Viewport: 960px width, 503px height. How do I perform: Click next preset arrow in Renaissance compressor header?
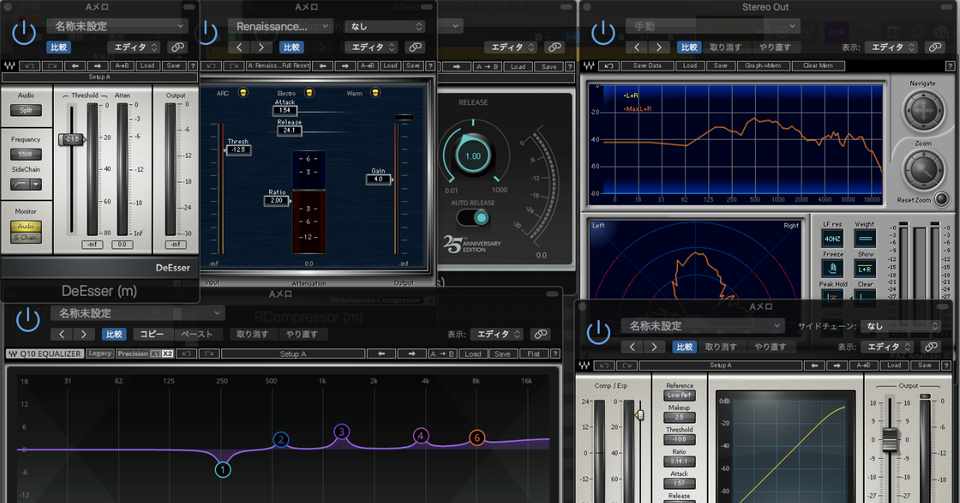coord(261,47)
